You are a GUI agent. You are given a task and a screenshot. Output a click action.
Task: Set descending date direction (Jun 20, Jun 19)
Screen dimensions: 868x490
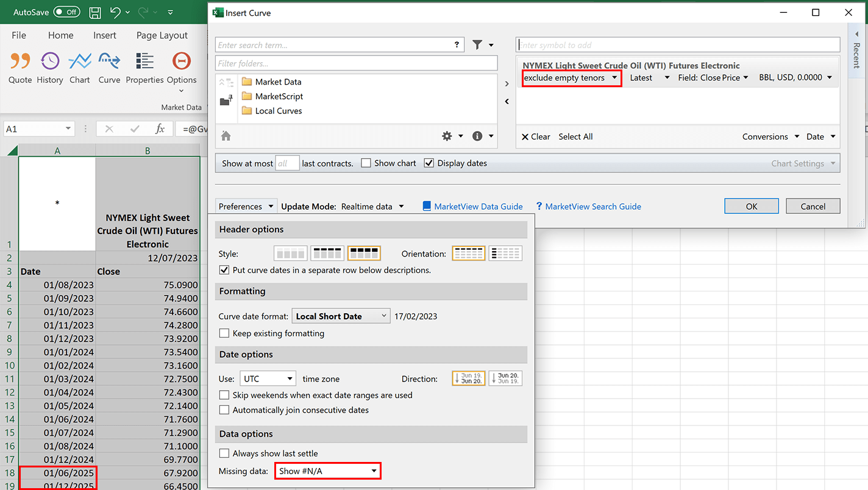point(505,378)
